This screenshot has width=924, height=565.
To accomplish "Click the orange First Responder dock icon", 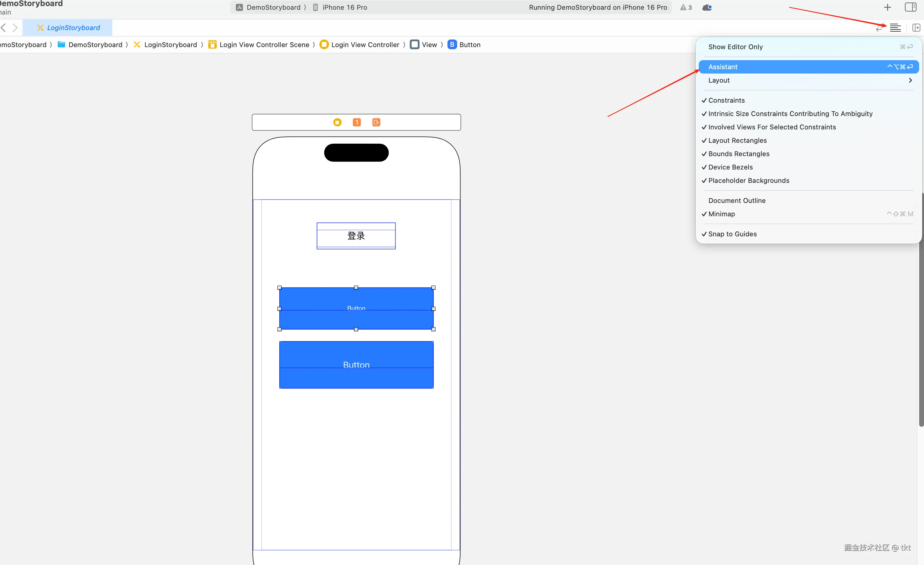I will coord(357,122).
